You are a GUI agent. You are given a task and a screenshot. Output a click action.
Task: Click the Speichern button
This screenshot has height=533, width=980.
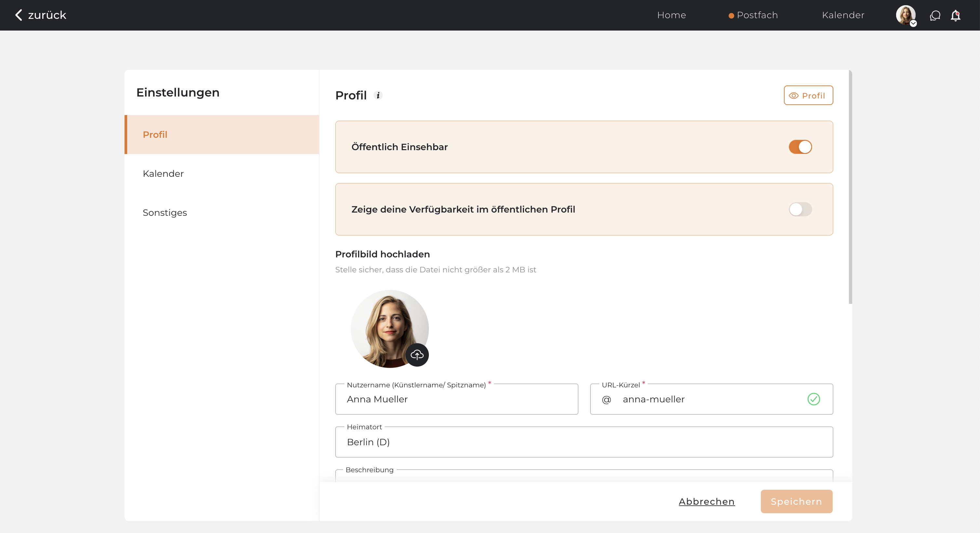click(796, 501)
